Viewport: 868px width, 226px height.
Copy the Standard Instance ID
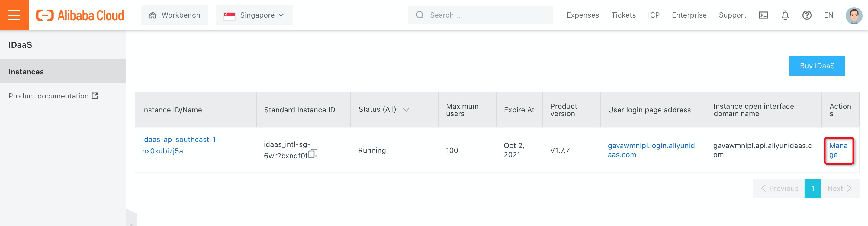(313, 154)
